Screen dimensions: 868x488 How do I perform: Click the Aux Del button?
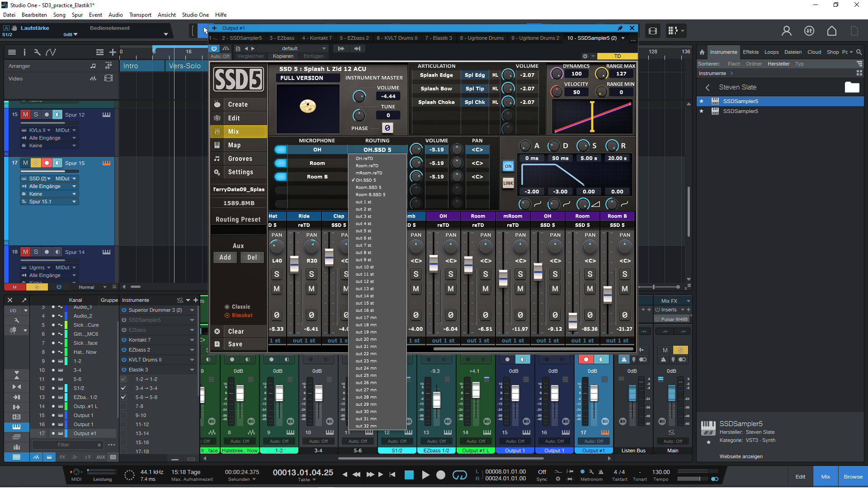pos(252,257)
